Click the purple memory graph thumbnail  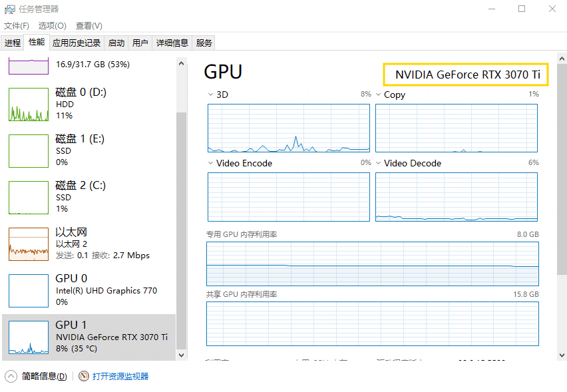29,67
